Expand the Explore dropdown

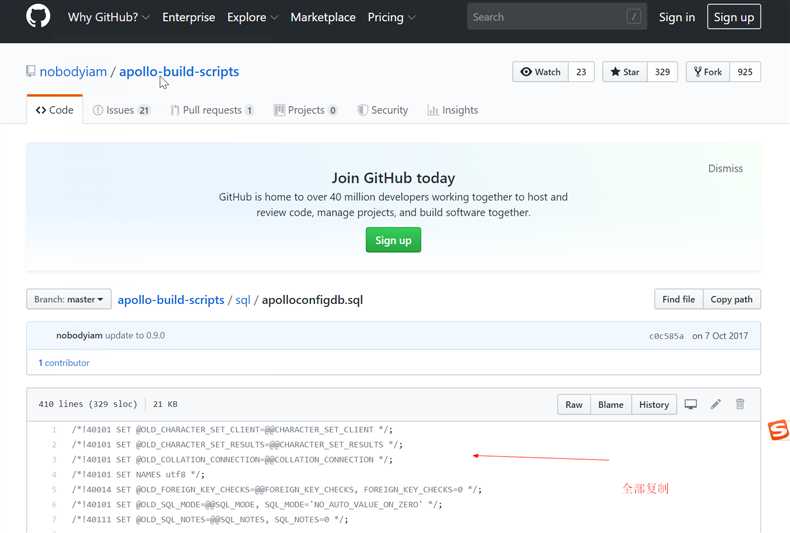coord(252,17)
